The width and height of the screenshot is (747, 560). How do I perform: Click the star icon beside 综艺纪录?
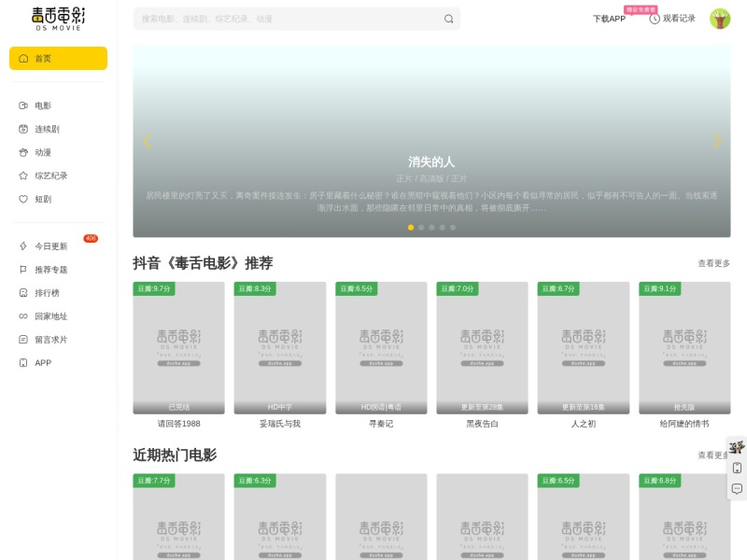coord(23,175)
